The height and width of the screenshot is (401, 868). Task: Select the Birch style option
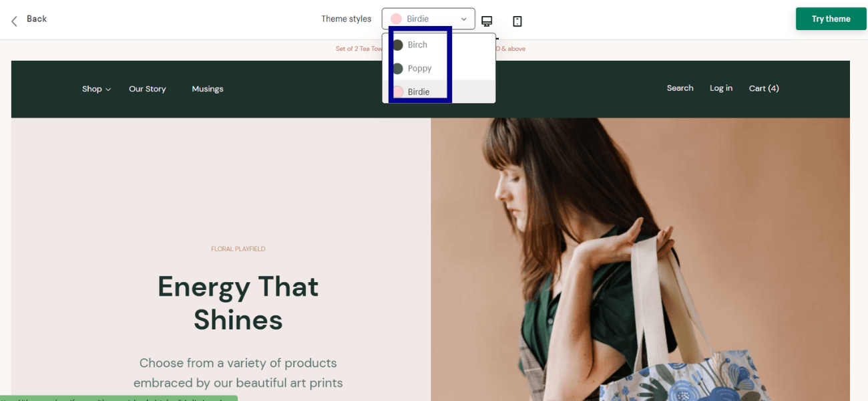coord(439,45)
